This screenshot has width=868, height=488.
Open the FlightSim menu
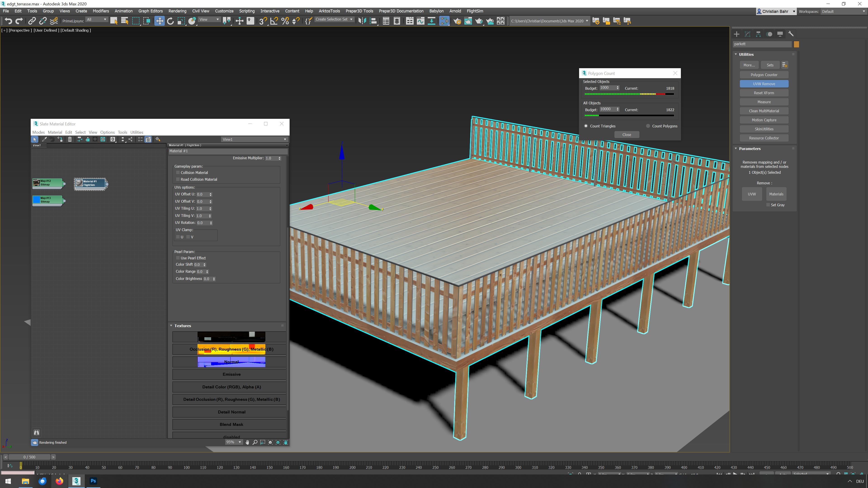pyautogui.click(x=475, y=11)
